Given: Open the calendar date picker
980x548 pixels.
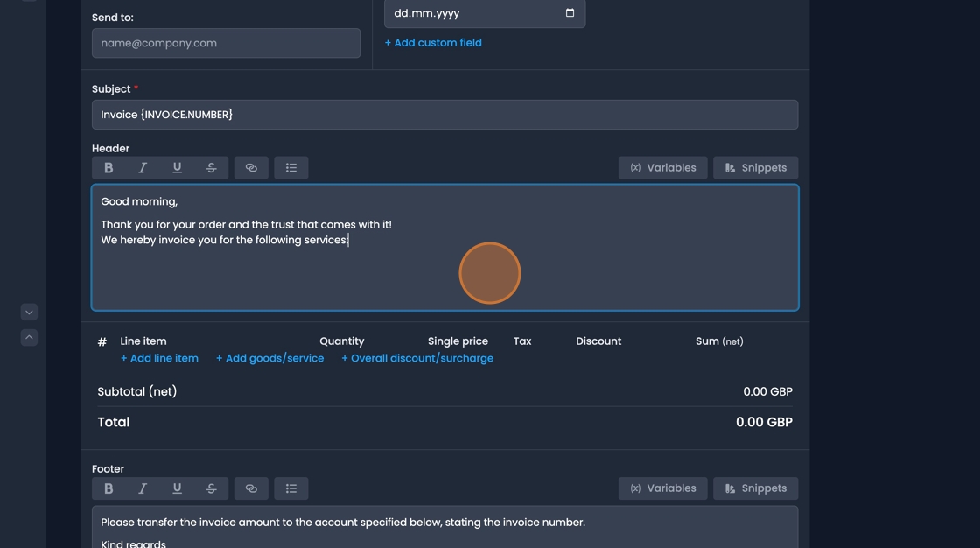Looking at the screenshot, I should [x=570, y=14].
